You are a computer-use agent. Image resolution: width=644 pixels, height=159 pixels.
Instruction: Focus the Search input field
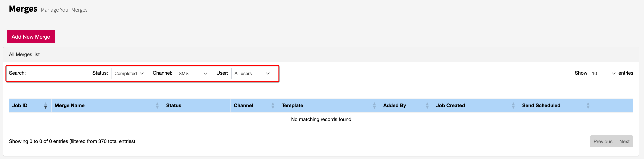point(56,73)
